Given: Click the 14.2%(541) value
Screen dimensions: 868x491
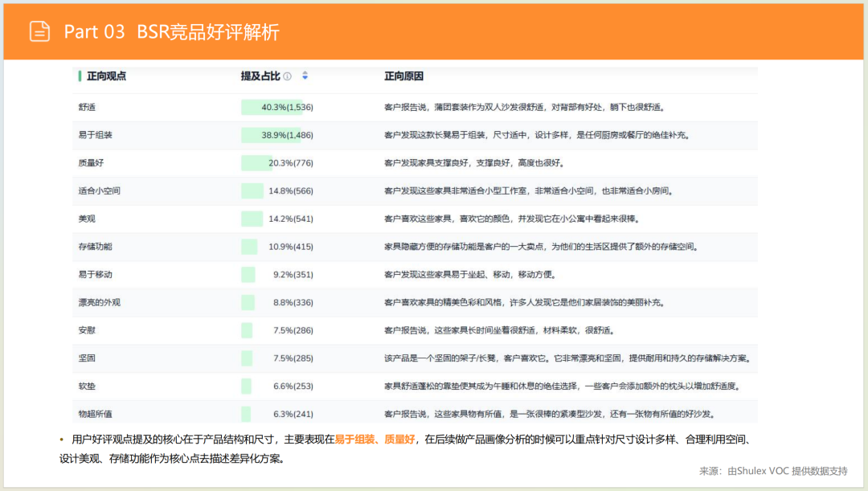Looking at the screenshot, I should (x=291, y=219).
